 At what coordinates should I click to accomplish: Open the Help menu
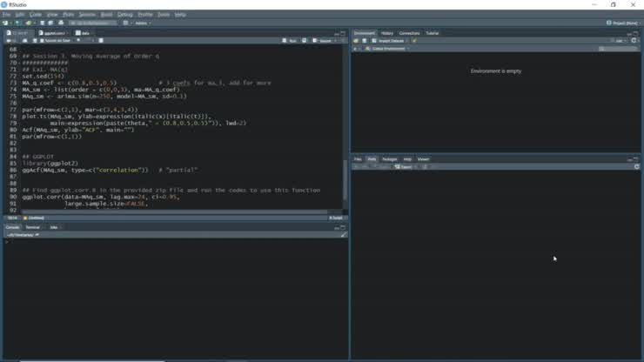click(180, 15)
